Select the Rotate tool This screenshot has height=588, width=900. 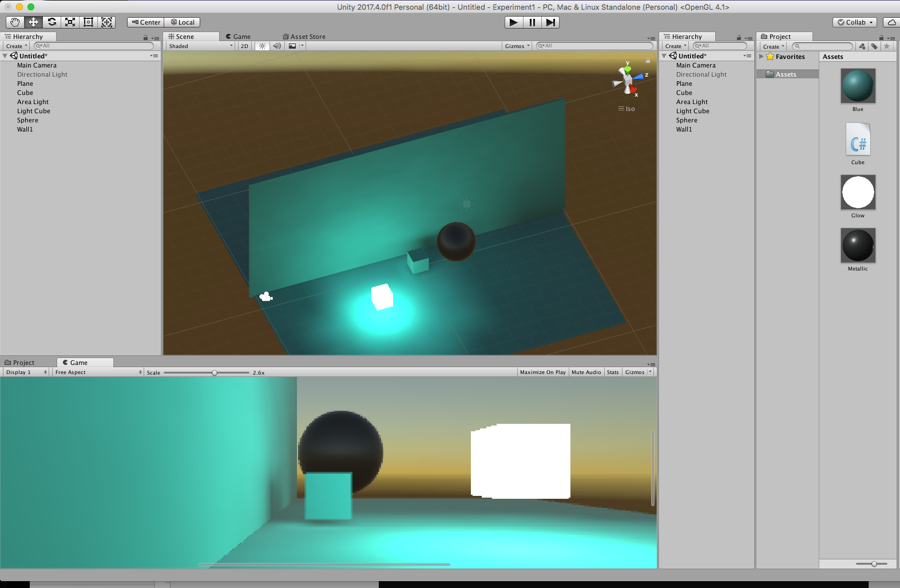click(51, 22)
